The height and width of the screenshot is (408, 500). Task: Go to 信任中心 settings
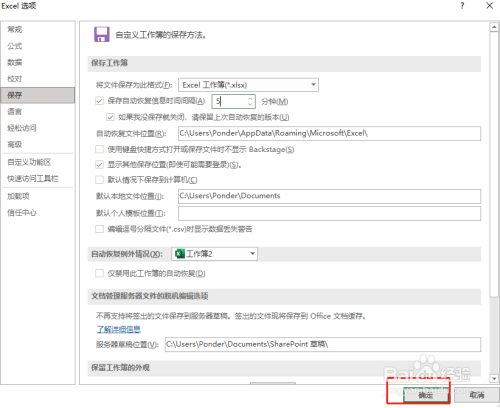22,213
